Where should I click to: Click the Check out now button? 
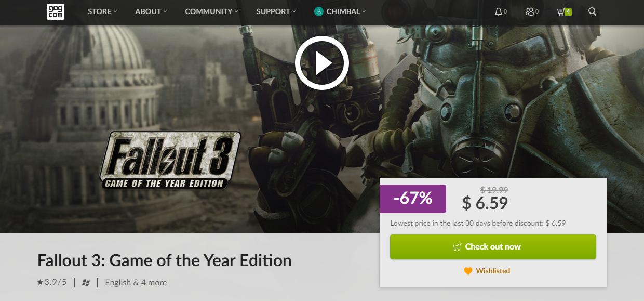click(493, 247)
